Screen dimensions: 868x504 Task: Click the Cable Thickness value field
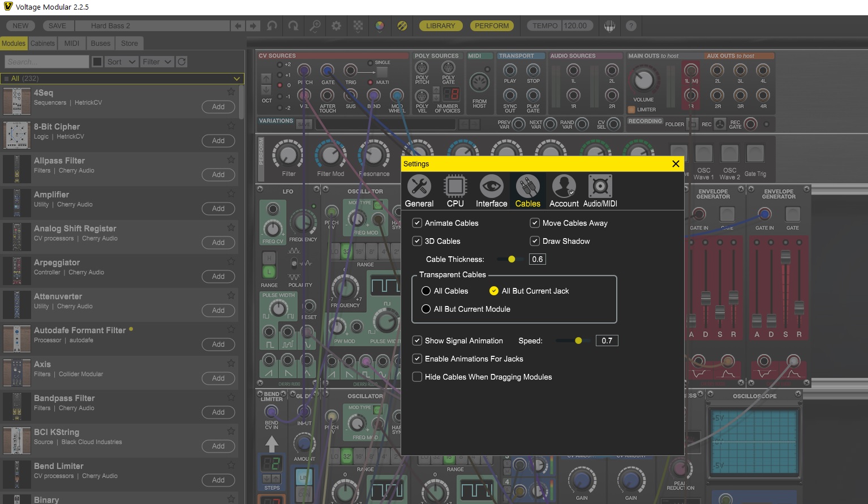538,259
